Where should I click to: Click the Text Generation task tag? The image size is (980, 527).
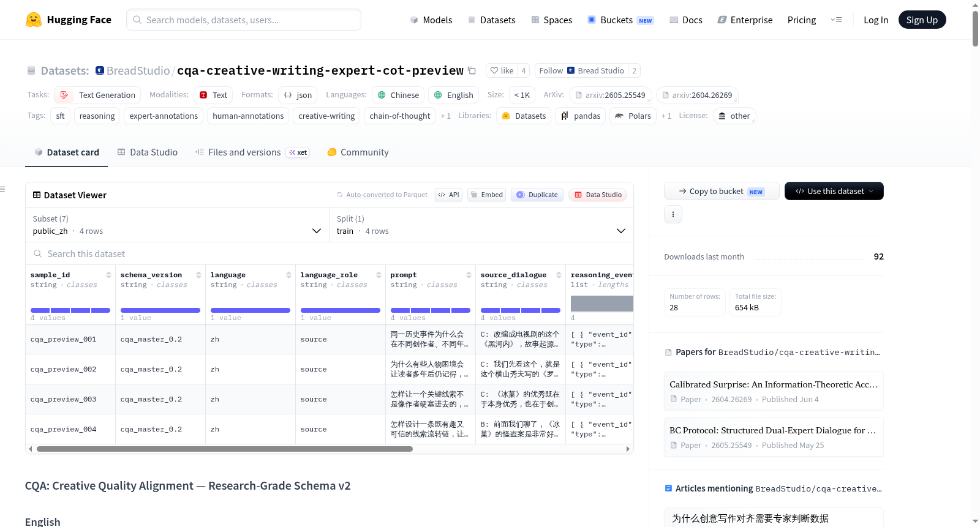[x=97, y=95]
